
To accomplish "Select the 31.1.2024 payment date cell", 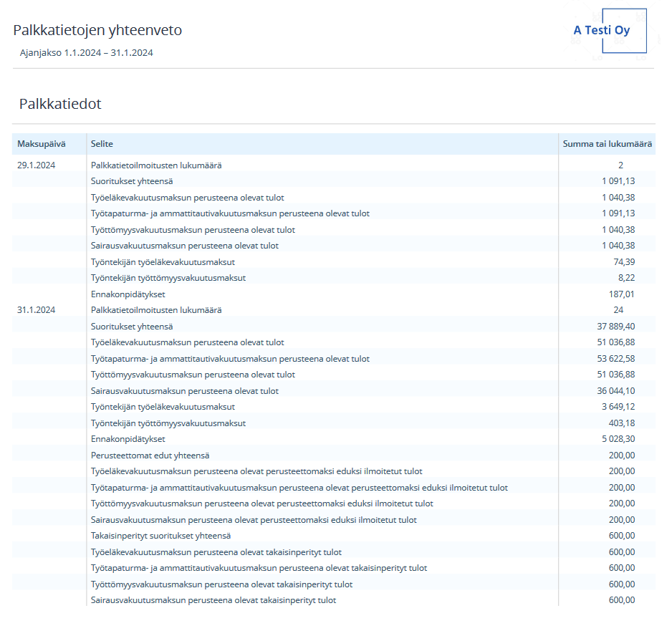I will [x=37, y=310].
